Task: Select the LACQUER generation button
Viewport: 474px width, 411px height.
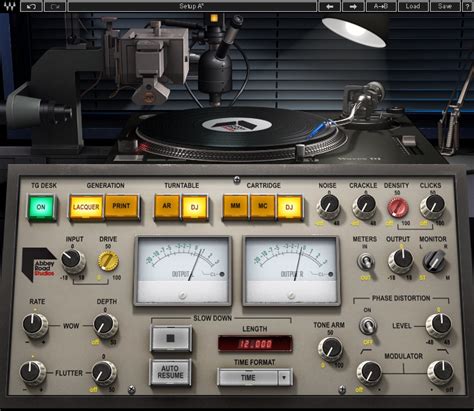Action: (86, 207)
